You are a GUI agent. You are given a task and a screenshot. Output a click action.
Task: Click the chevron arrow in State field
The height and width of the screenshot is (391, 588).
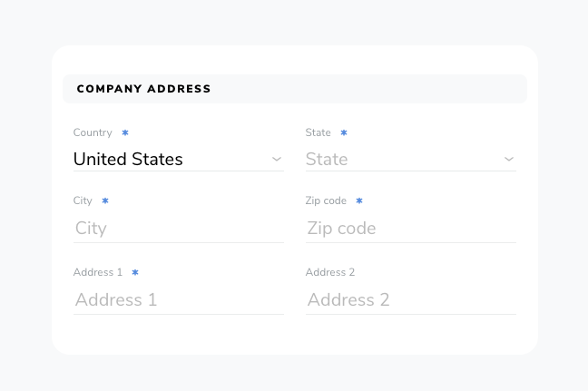tap(509, 160)
